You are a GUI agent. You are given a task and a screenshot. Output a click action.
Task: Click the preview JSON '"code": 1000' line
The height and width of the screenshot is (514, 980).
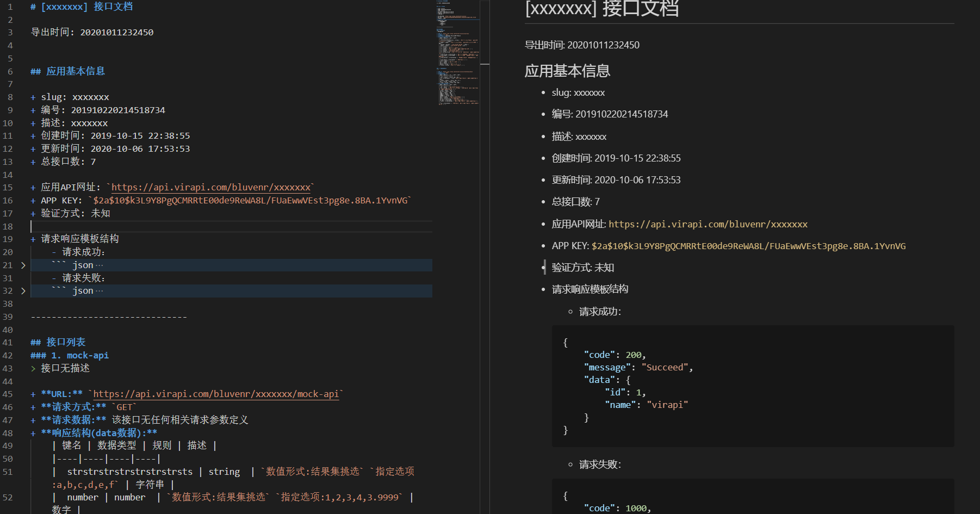tap(617, 508)
